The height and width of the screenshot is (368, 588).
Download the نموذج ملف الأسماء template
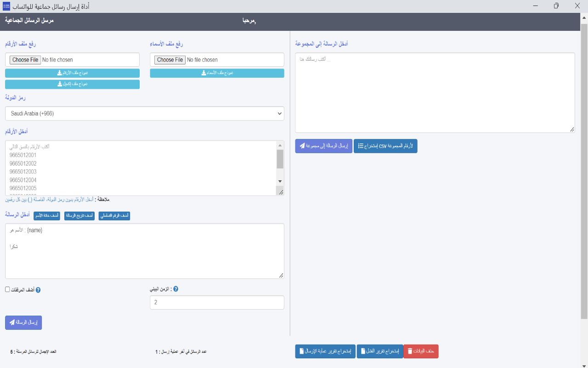217,73
